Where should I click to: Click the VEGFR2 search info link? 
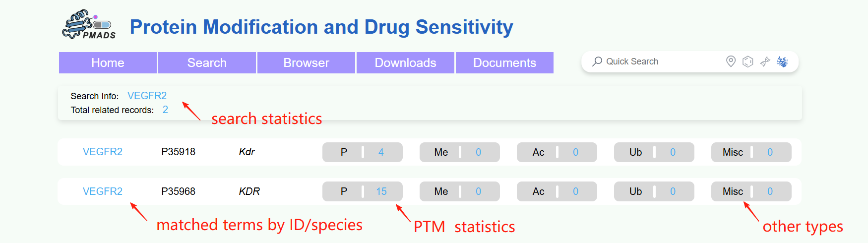tap(147, 96)
